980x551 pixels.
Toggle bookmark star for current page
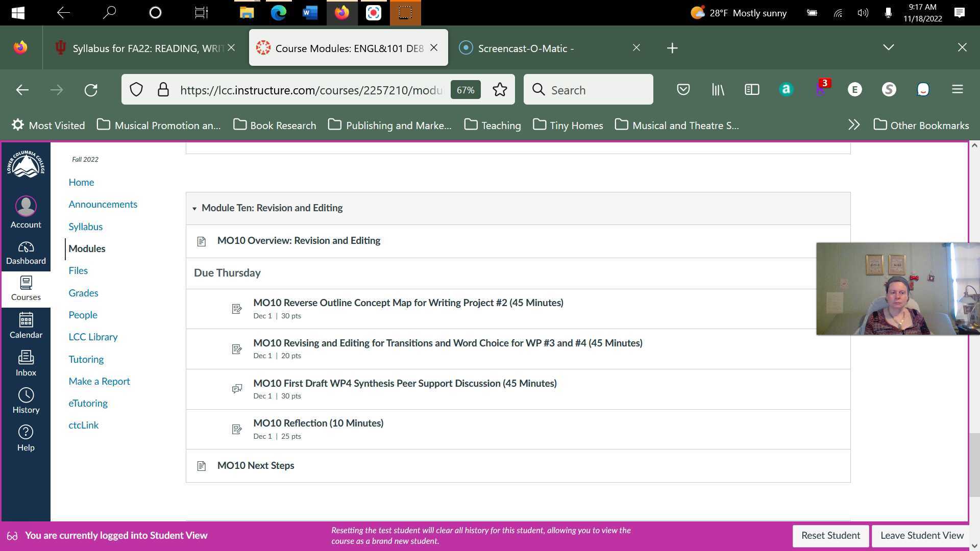500,89
